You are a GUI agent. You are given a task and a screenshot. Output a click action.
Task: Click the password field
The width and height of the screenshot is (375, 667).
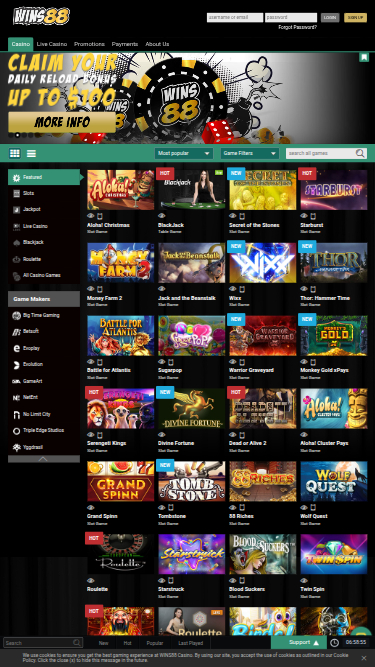(291, 17)
